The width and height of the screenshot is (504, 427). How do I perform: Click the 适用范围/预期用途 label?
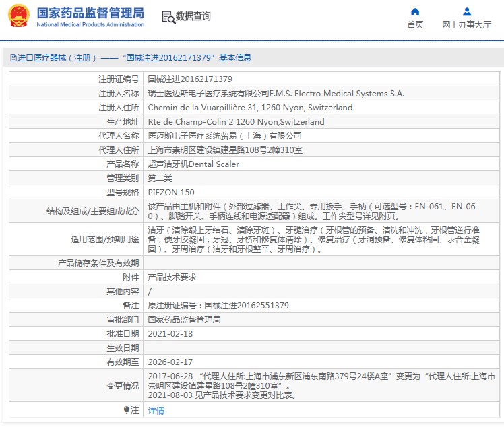pyautogui.click(x=105, y=239)
